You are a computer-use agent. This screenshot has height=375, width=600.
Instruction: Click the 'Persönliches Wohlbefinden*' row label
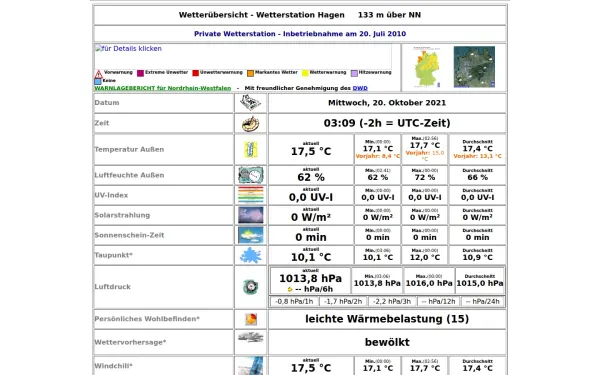click(147, 319)
